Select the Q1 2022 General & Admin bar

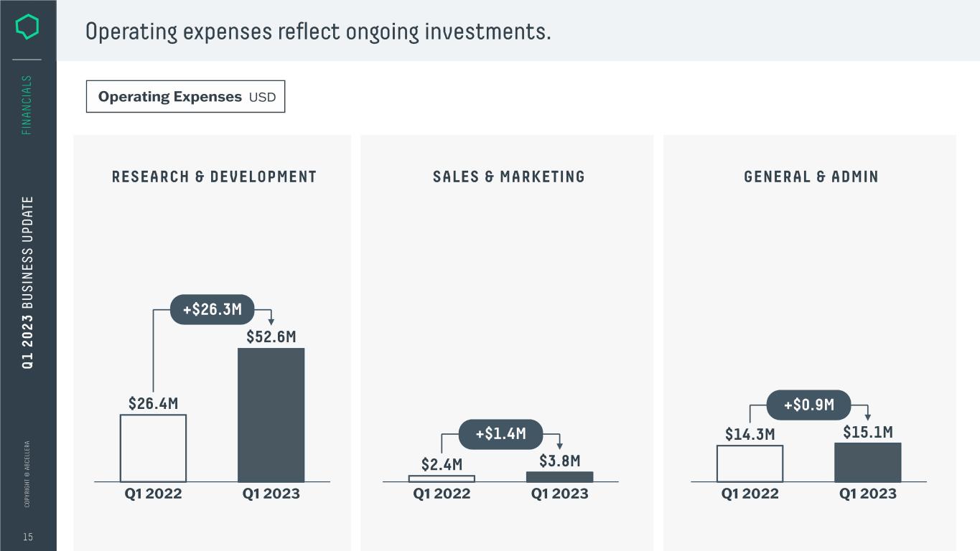tap(750, 463)
